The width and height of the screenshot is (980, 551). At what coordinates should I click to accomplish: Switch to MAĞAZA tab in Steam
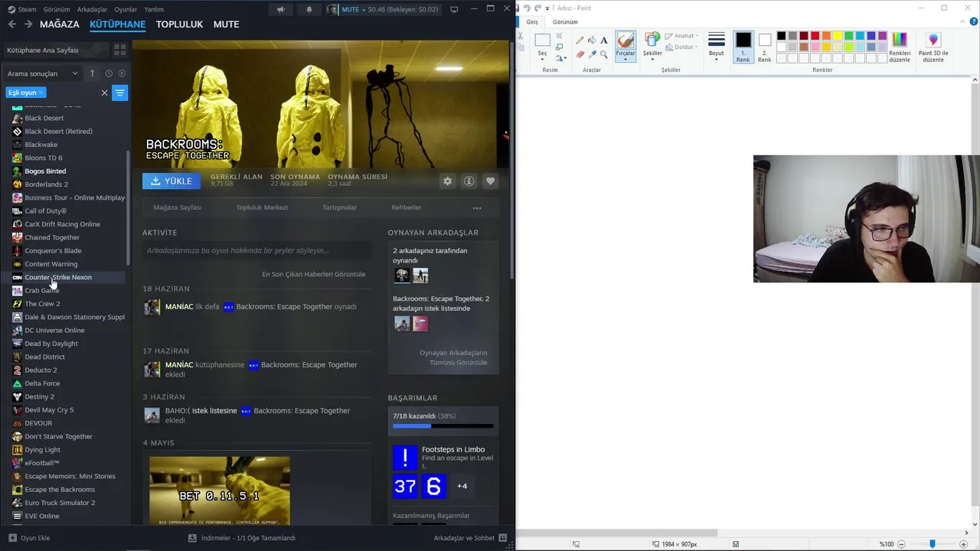[60, 24]
